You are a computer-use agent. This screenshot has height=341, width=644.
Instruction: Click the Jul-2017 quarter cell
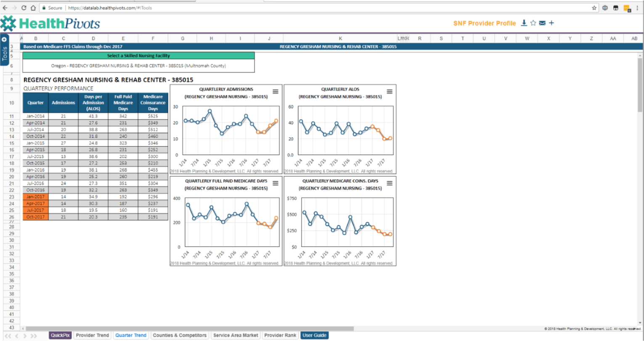tap(35, 210)
